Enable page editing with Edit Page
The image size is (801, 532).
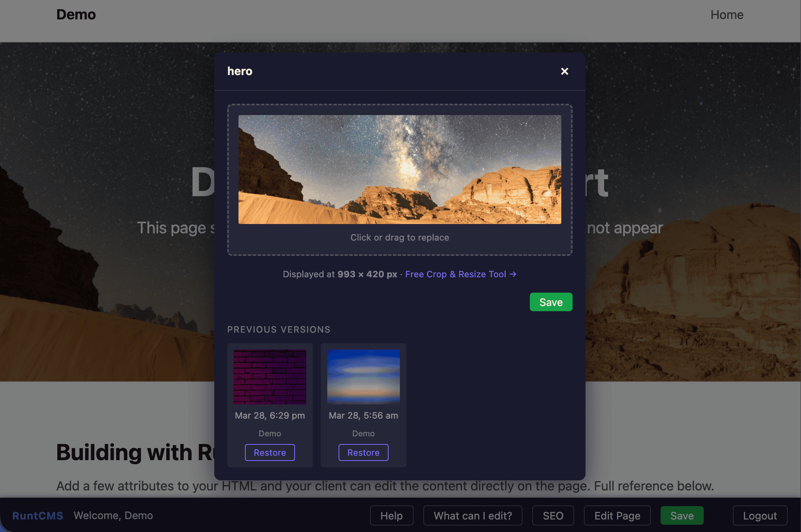(x=617, y=515)
